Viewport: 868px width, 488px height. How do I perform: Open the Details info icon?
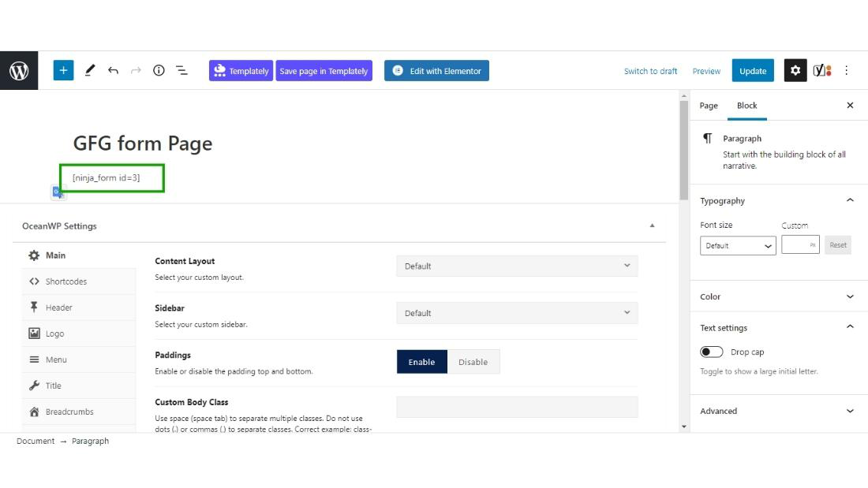click(x=159, y=70)
